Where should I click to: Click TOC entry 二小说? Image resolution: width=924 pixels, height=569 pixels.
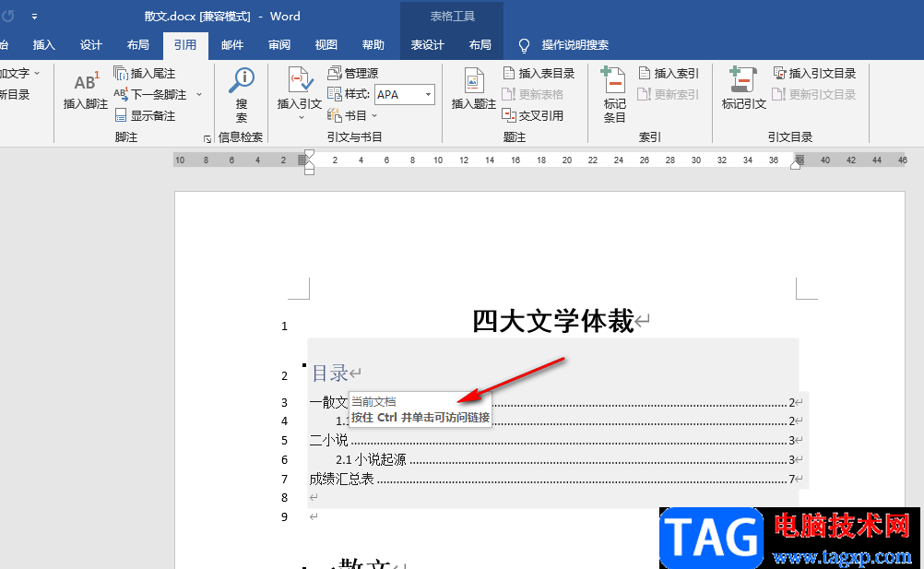[x=329, y=440]
